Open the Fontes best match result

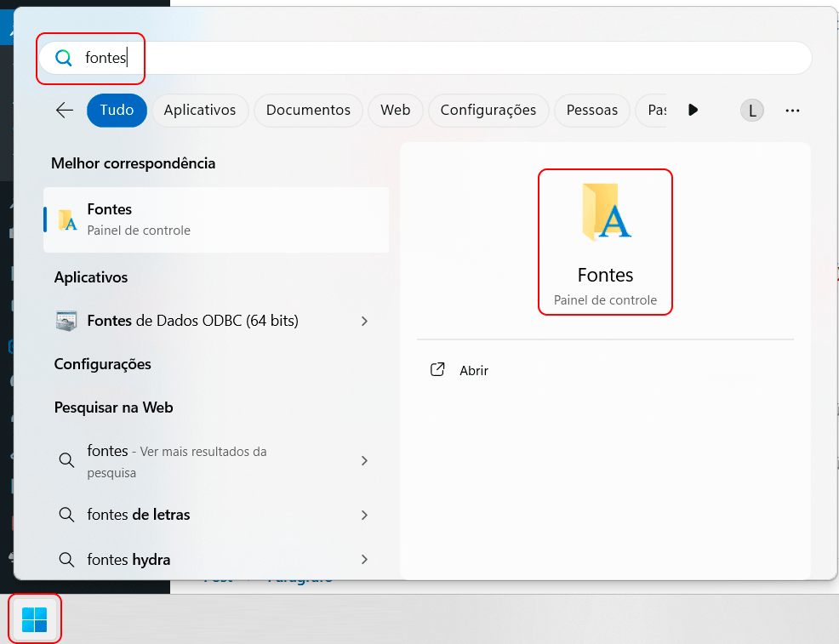[216, 219]
